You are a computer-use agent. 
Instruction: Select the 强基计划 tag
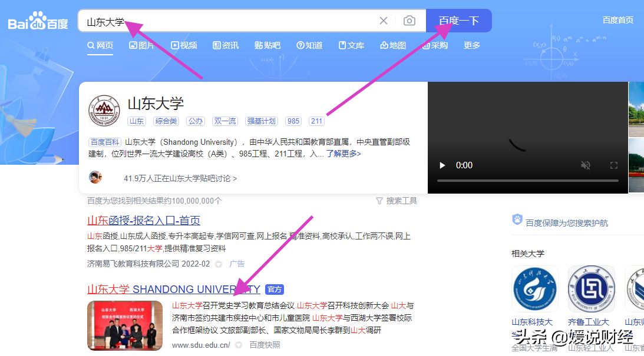[262, 121]
